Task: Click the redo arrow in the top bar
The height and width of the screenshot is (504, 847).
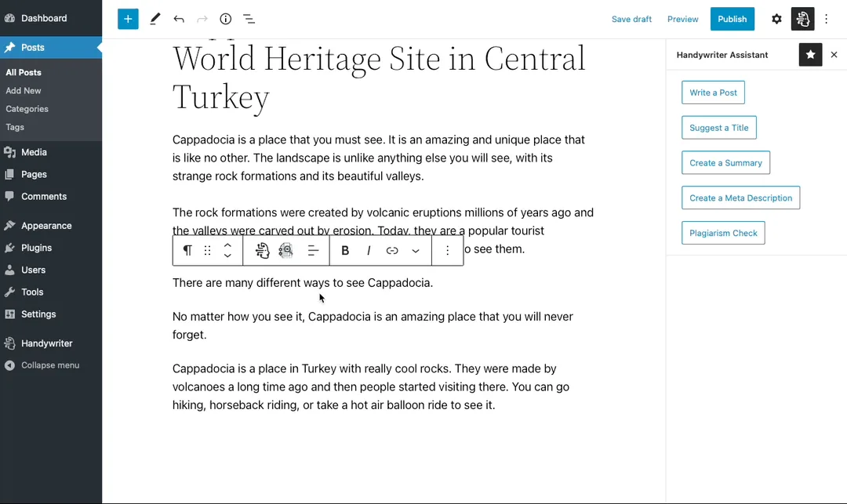Action: [x=202, y=19]
